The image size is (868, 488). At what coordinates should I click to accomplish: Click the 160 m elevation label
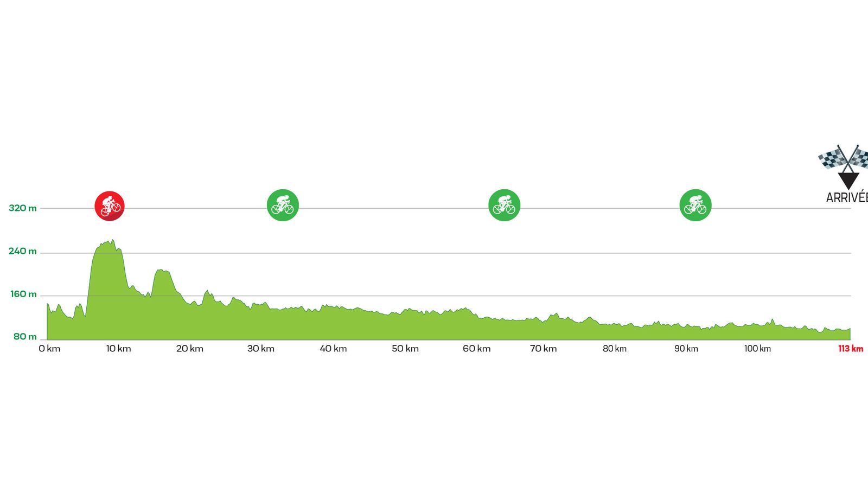pos(24,294)
